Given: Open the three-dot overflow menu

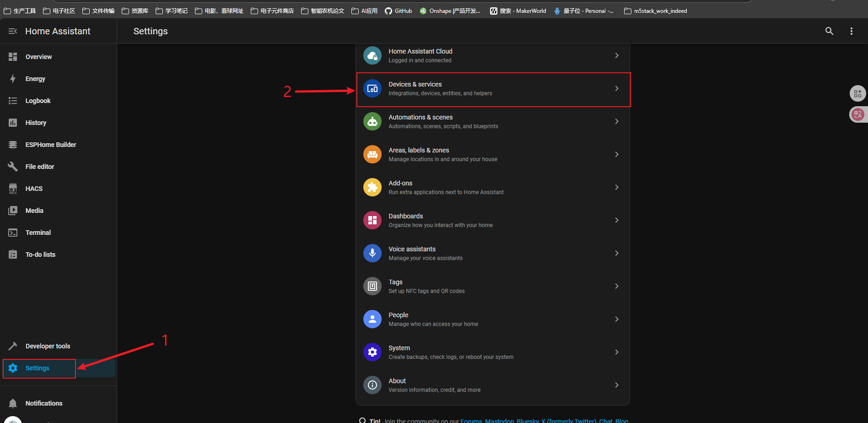Looking at the screenshot, I should 852,31.
